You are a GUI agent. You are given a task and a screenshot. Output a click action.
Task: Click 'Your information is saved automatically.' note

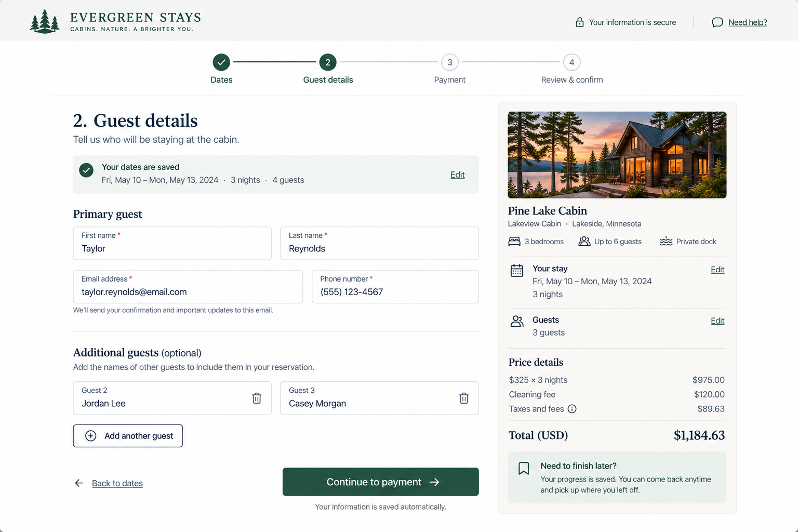click(x=381, y=507)
